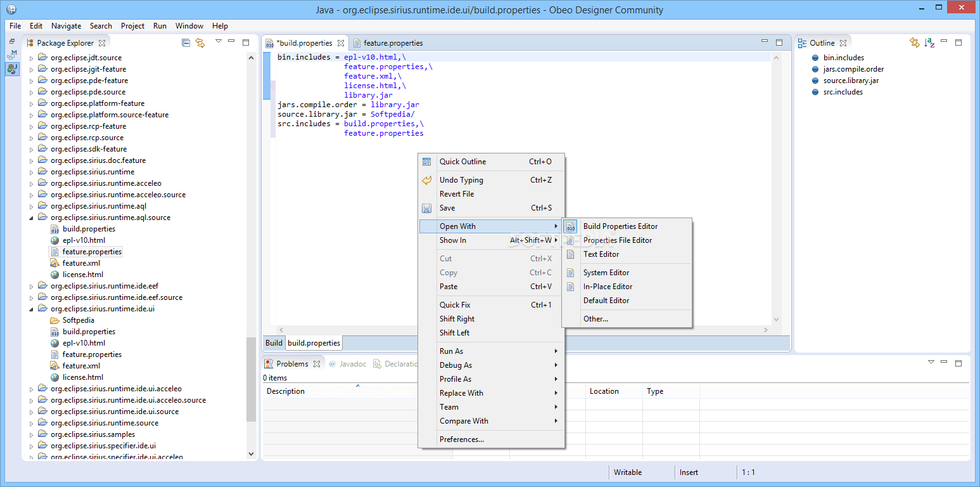The image size is (980, 487).
Task: Choose Other... from the Open With submenu
Action: [596, 319]
